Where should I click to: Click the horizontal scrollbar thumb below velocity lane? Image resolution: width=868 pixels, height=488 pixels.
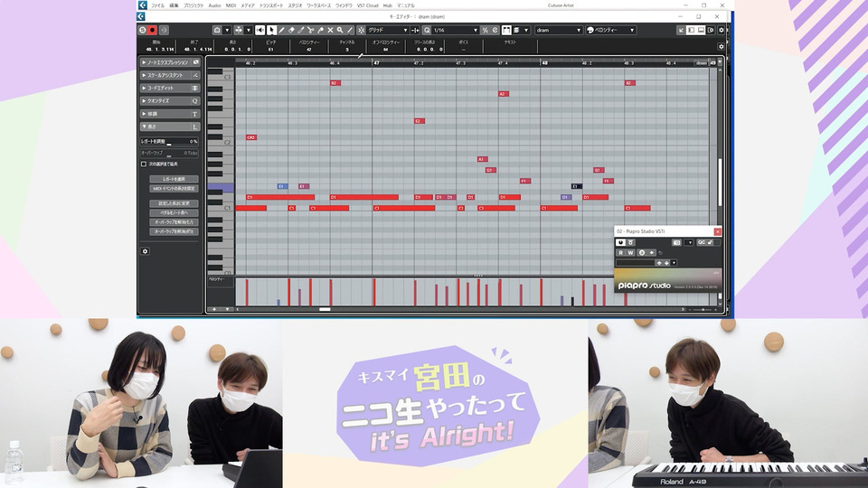325,309
